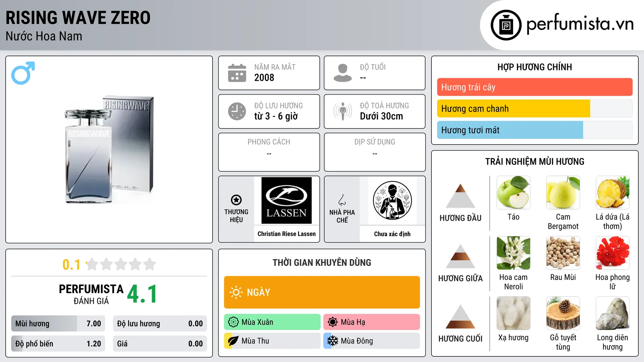Click the Độ phổ biến 1.20 score bar

pos(58,344)
